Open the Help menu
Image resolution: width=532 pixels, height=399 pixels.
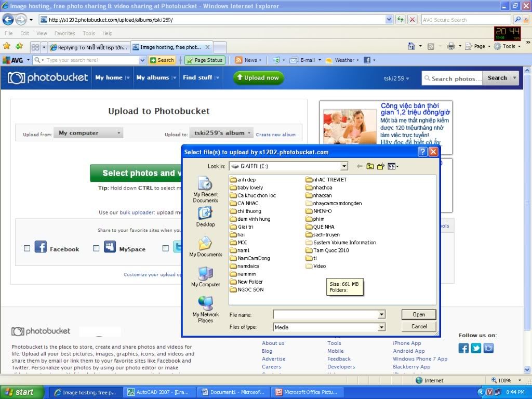click(x=107, y=33)
